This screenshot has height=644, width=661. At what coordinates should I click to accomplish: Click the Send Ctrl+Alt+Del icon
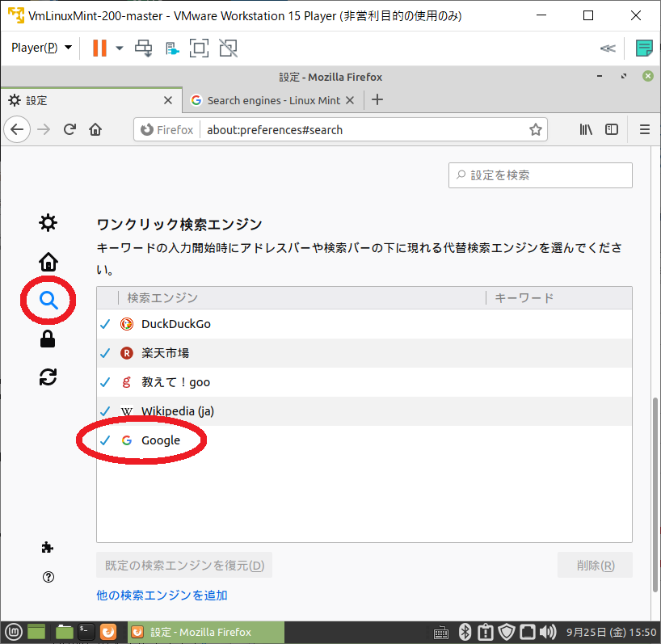[143, 48]
